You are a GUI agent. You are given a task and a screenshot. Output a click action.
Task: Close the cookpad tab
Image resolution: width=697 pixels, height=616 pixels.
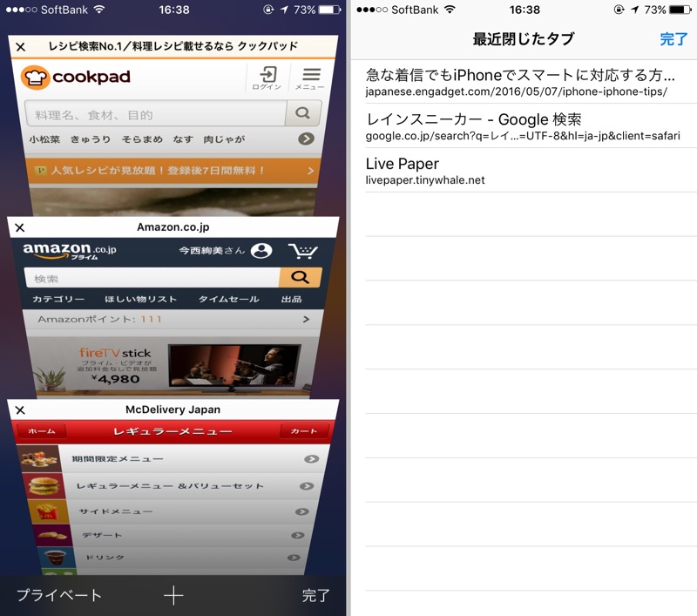pos(20,47)
